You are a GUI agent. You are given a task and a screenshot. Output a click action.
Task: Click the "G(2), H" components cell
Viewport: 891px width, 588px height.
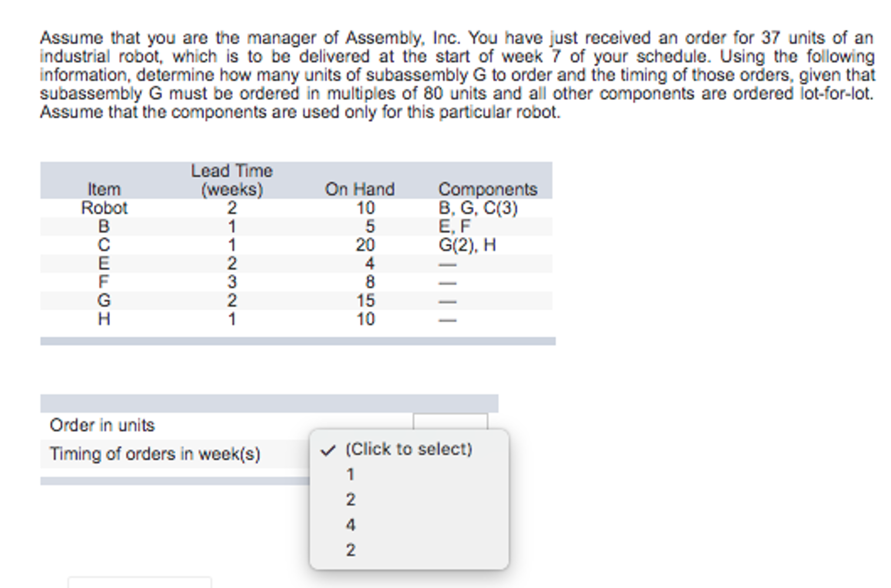[467, 245]
